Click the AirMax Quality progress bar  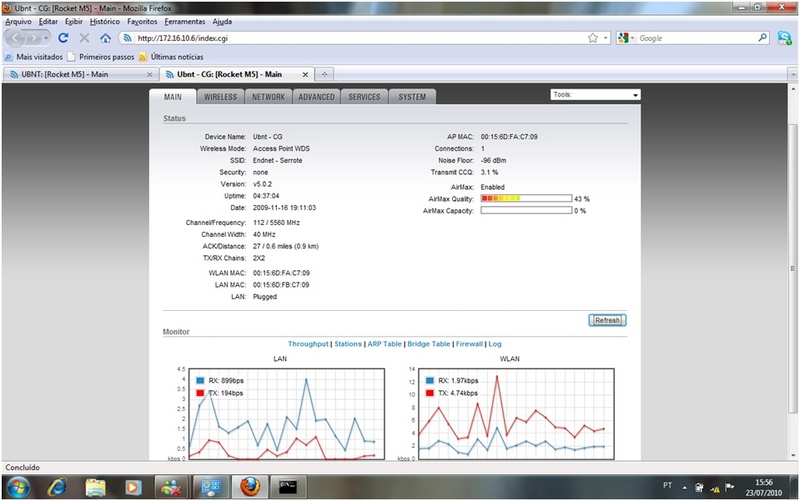tap(526, 198)
